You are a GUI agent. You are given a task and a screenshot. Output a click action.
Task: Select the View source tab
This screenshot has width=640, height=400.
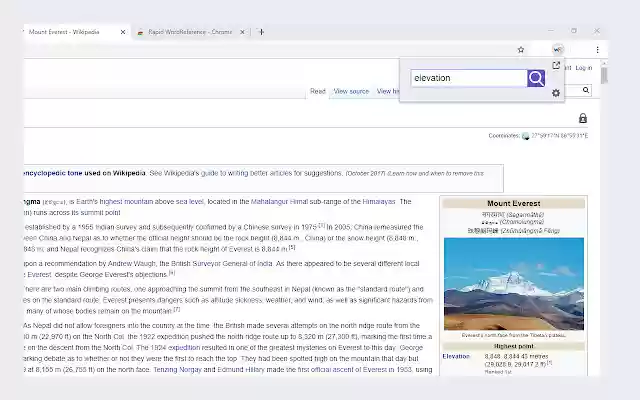click(x=351, y=91)
